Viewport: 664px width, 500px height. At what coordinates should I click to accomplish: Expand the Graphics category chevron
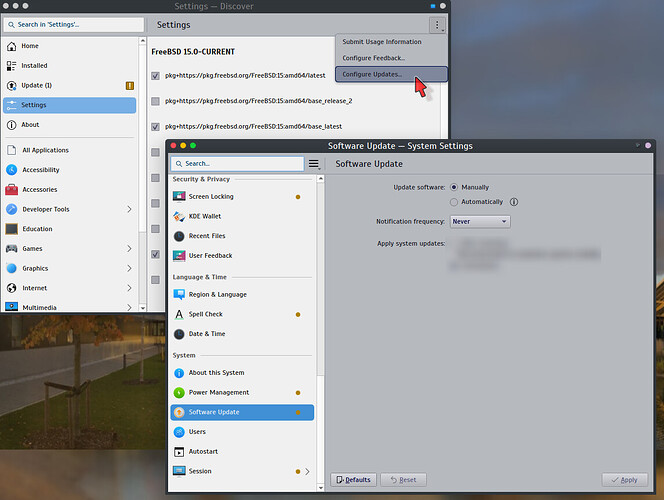129,268
